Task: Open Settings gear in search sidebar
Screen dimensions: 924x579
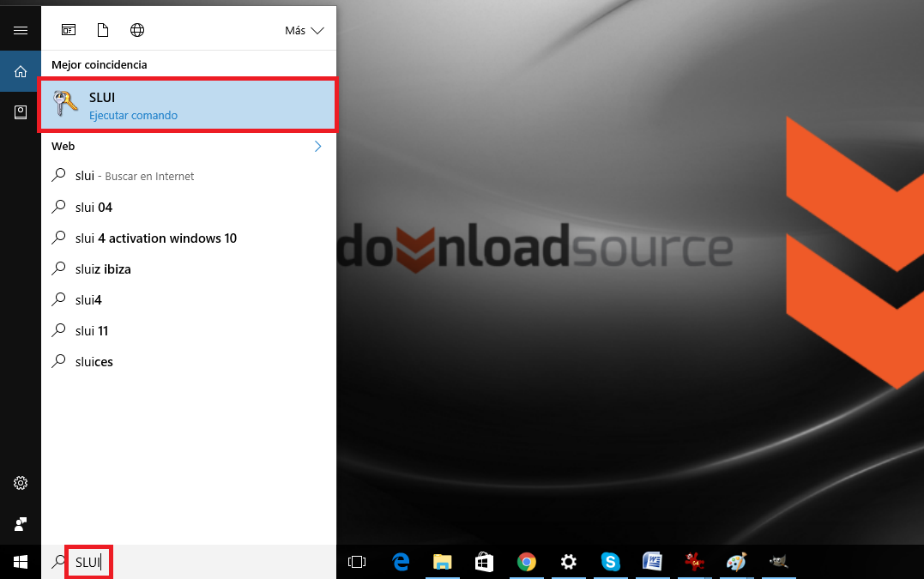Action: (21, 483)
